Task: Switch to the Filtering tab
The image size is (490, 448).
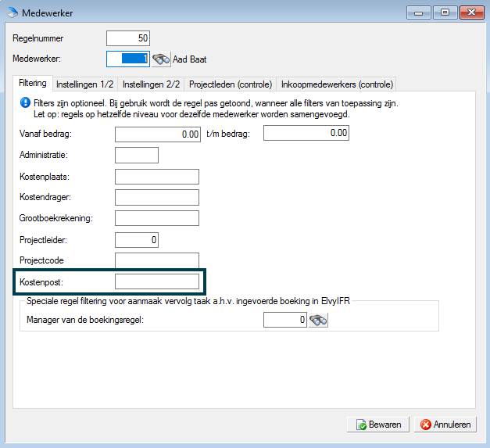Action: pyautogui.click(x=33, y=83)
